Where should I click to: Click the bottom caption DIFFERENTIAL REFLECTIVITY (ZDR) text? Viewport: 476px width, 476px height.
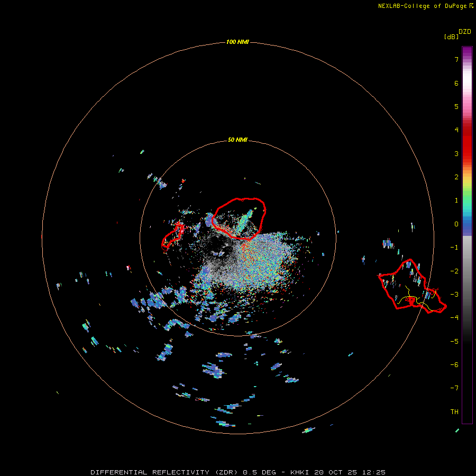coord(164,472)
